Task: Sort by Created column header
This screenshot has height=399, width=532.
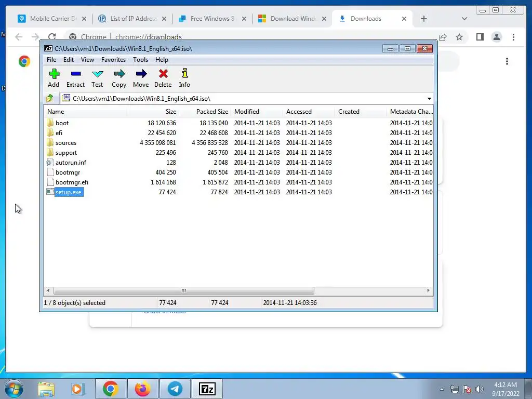Action: [361, 112]
